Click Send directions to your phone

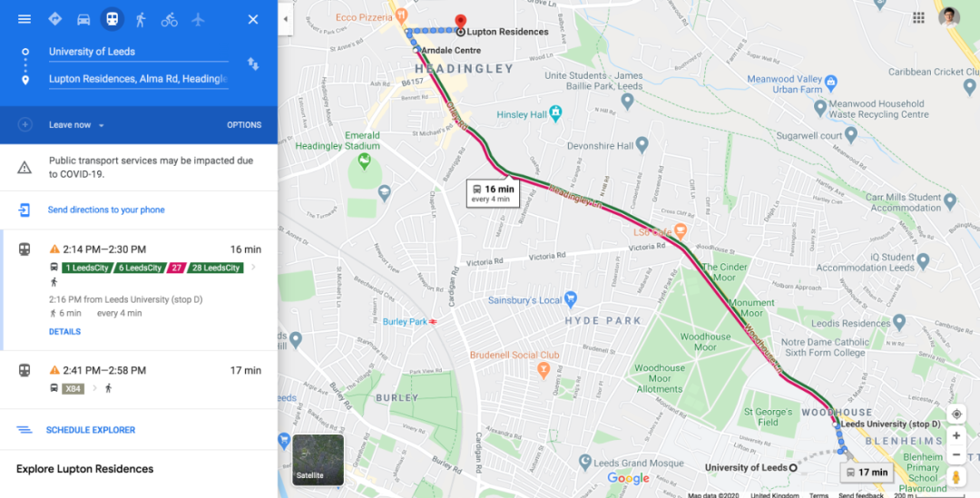(x=106, y=210)
